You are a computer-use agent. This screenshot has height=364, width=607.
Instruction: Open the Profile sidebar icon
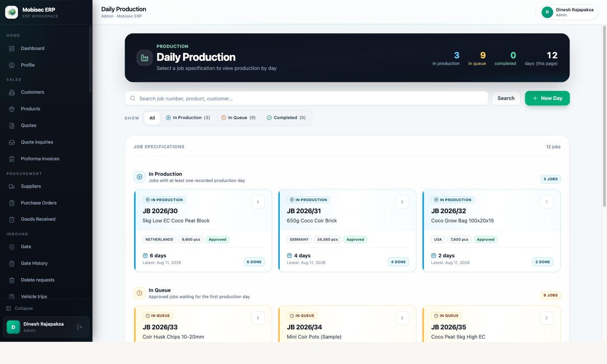pyautogui.click(x=12, y=65)
